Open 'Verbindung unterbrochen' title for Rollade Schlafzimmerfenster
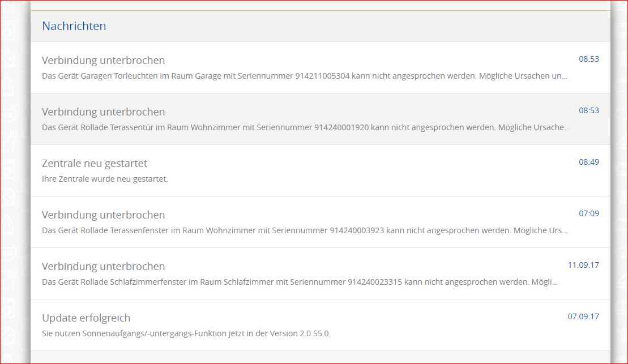The image size is (628, 364). click(x=103, y=267)
